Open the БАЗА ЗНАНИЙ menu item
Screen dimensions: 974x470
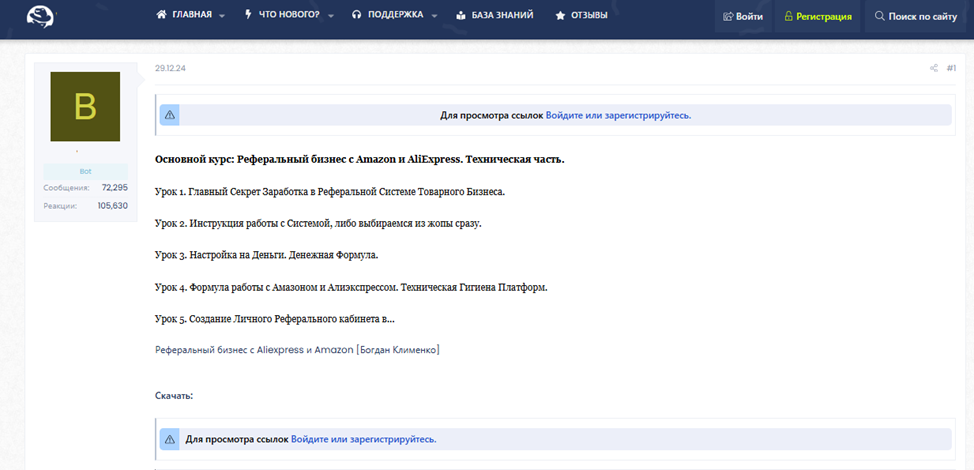tap(494, 15)
